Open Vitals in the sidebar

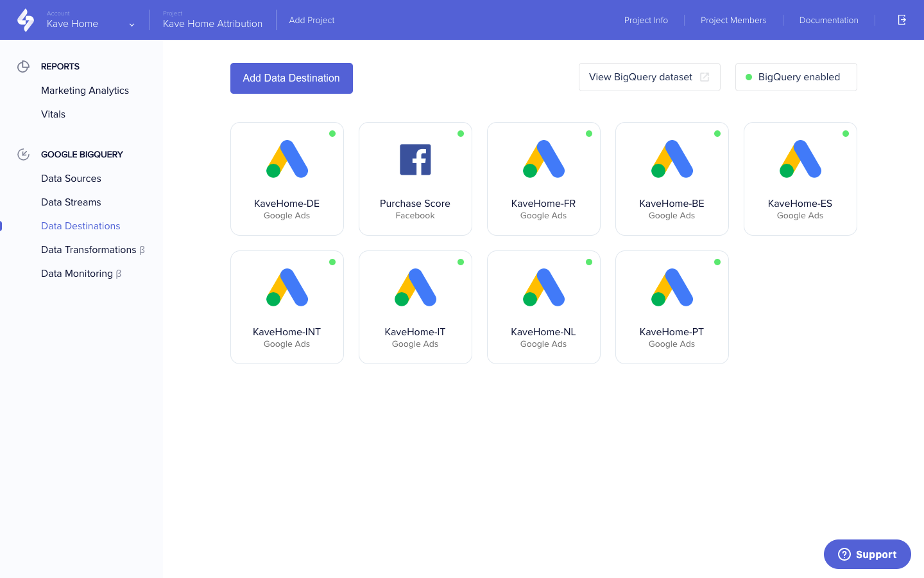(x=53, y=114)
